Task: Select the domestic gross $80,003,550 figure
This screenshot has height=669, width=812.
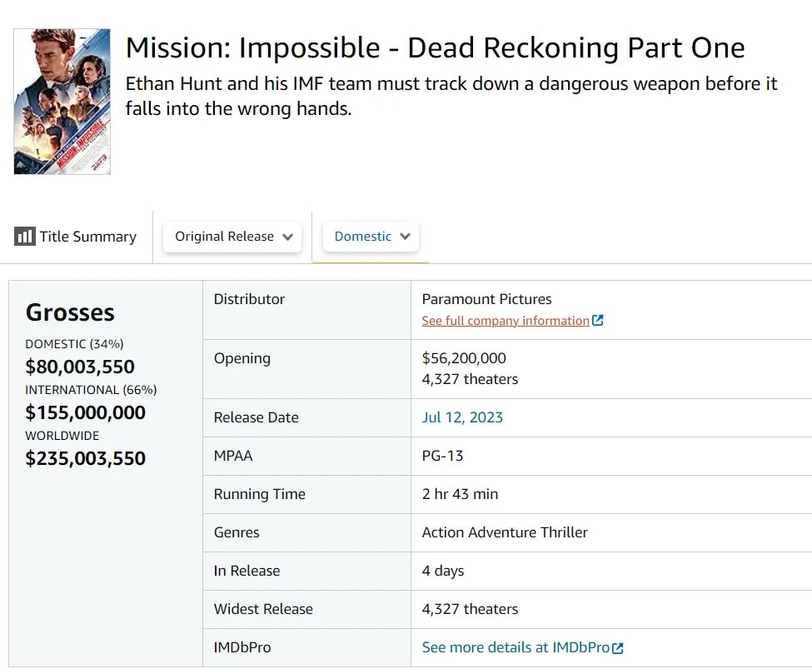Action: (x=80, y=367)
